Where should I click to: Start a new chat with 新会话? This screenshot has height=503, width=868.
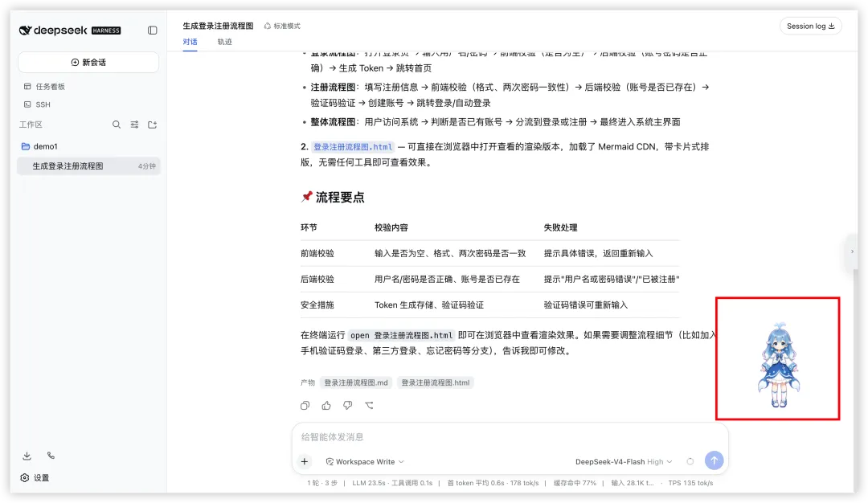click(x=88, y=63)
